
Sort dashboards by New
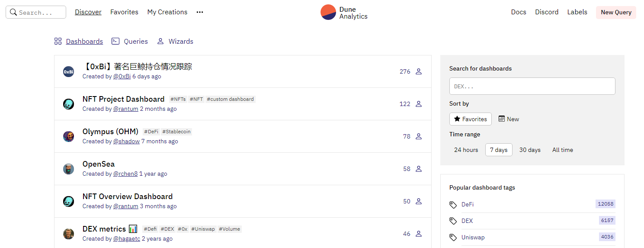[509, 119]
